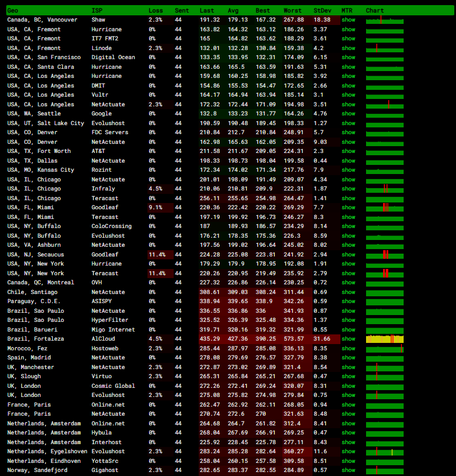The width and height of the screenshot is (456, 476).
Task: Click the Miami Goodleaf chart bar
Action: click(x=384, y=208)
